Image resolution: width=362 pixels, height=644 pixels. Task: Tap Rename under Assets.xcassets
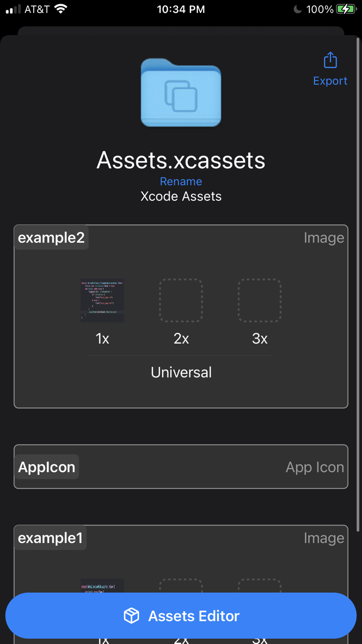coord(181,181)
